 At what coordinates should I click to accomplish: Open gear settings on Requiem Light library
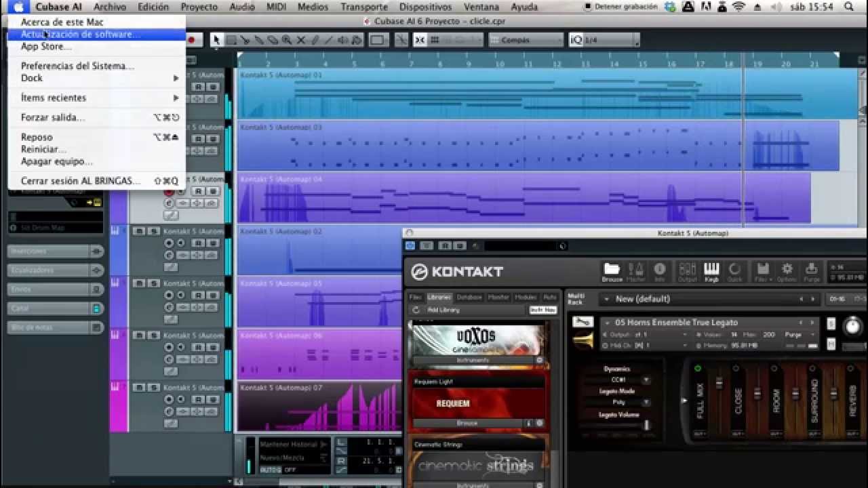(x=540, y=423)
